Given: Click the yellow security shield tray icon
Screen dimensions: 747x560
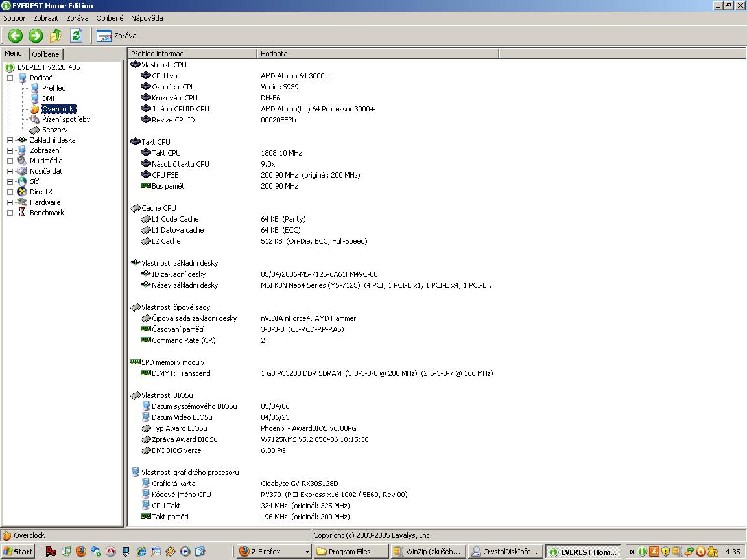Looking at the screenshot, I should (x=665, y=552).
